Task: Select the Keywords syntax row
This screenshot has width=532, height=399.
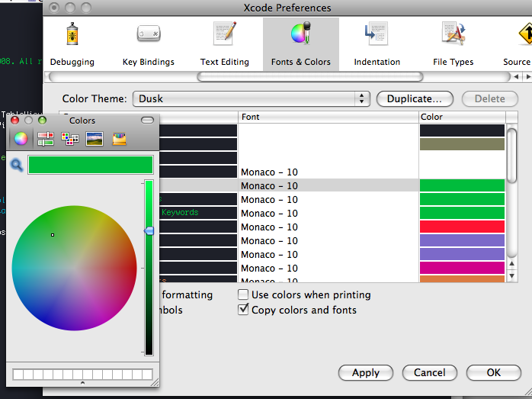Action: (199, 213)
